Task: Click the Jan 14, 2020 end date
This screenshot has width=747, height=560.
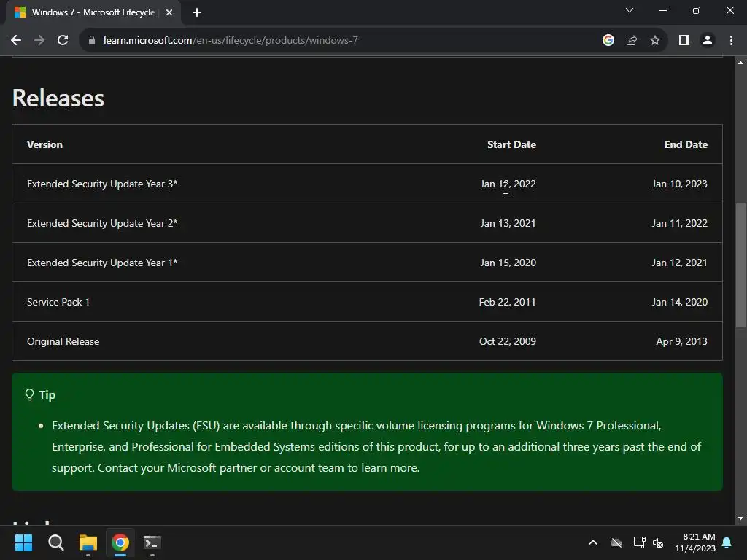Action: click(x=679, y=302)
